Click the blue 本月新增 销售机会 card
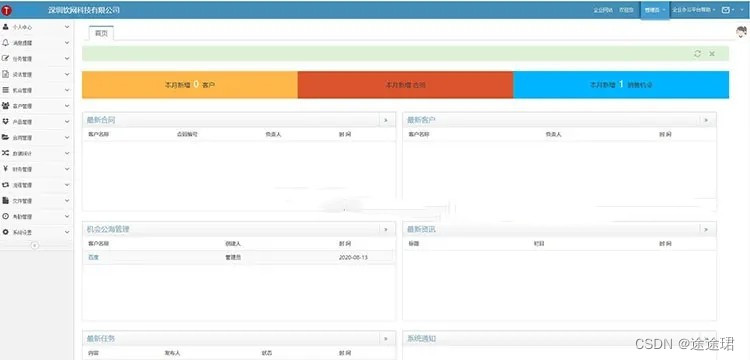Viewport: 750px width, 360px height. pos(621,85)
